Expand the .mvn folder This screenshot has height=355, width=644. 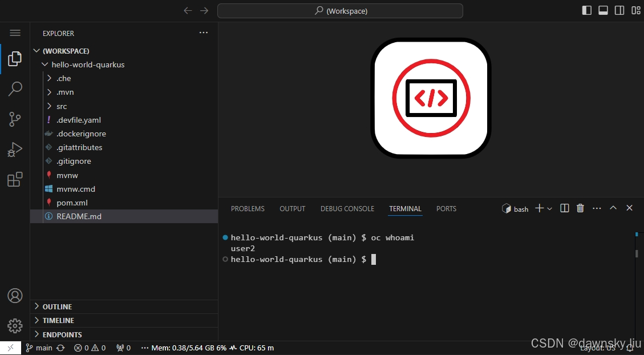124,92
